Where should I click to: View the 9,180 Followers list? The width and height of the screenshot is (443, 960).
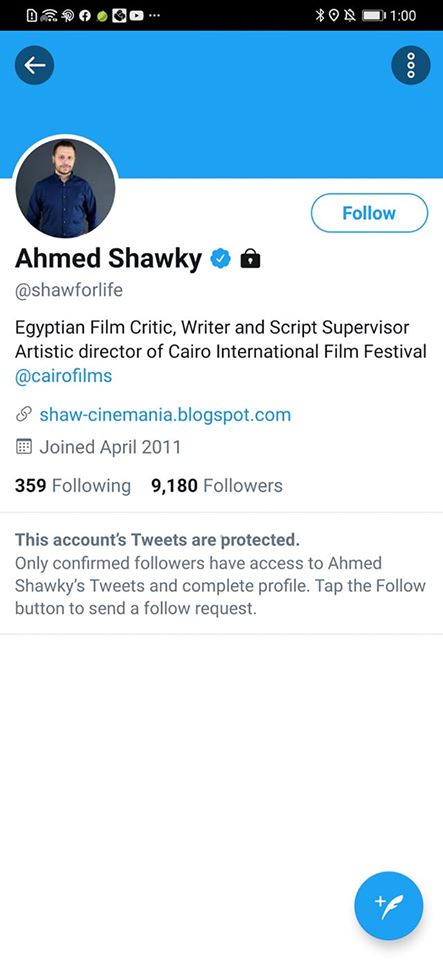tap(217, 486)
